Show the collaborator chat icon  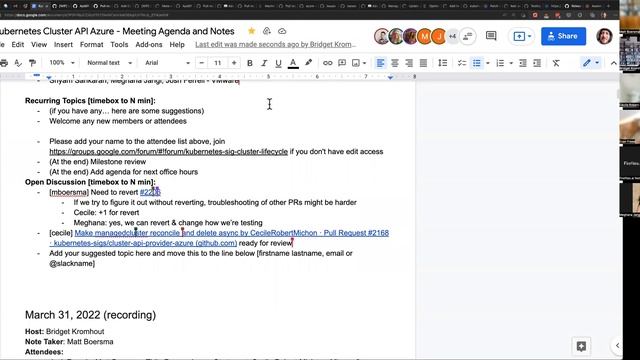[468, 36]
